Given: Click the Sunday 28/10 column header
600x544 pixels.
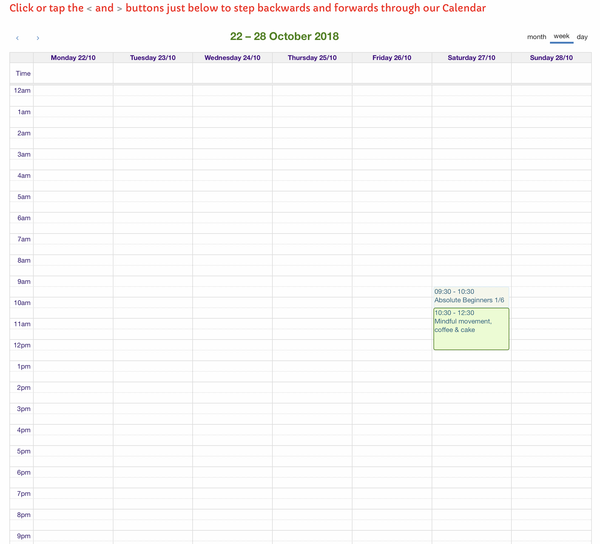Looking at the screenshot, I should click(x=551, y=58).
